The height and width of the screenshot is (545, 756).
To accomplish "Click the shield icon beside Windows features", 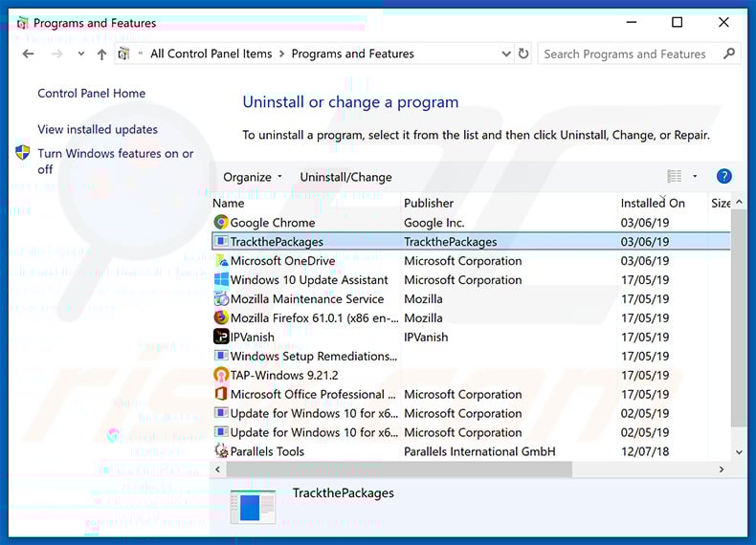I will [x=22, y=153].
